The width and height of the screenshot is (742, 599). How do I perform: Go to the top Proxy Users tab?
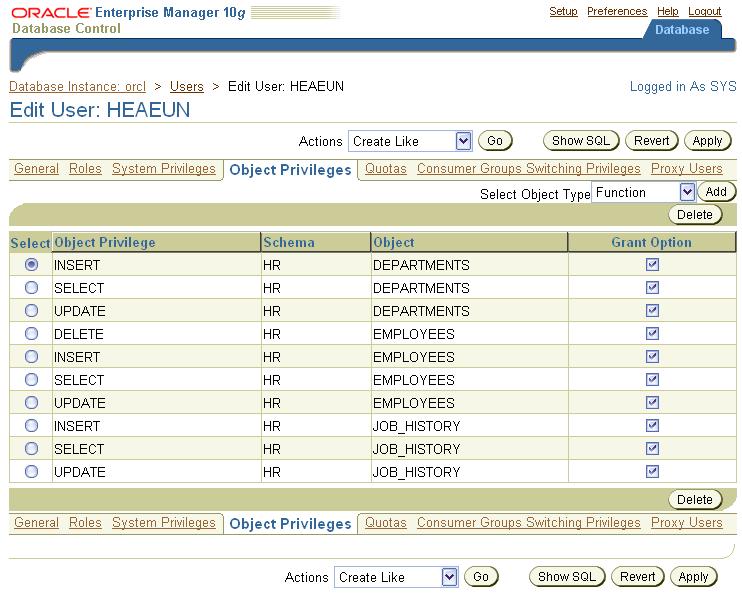(686, 169)
